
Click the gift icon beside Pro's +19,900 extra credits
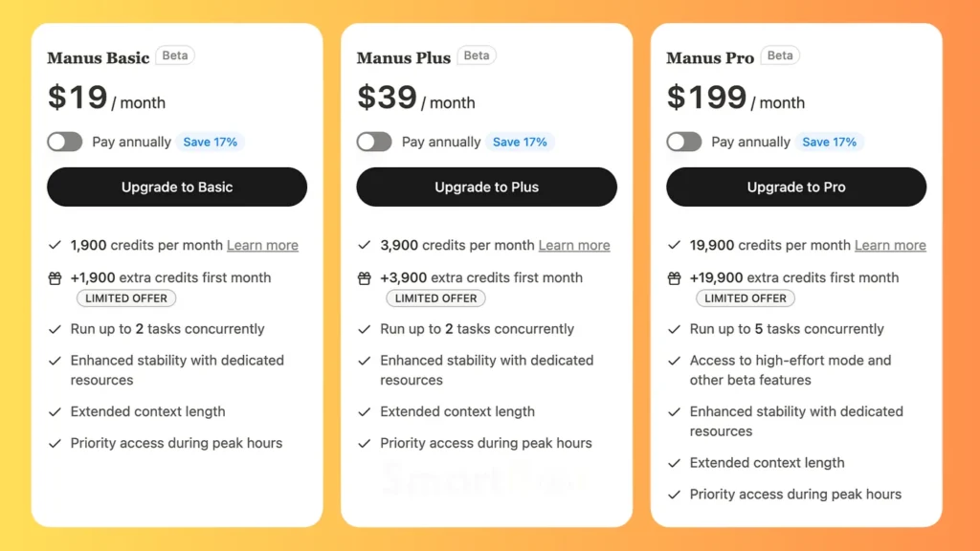(674, 277)
